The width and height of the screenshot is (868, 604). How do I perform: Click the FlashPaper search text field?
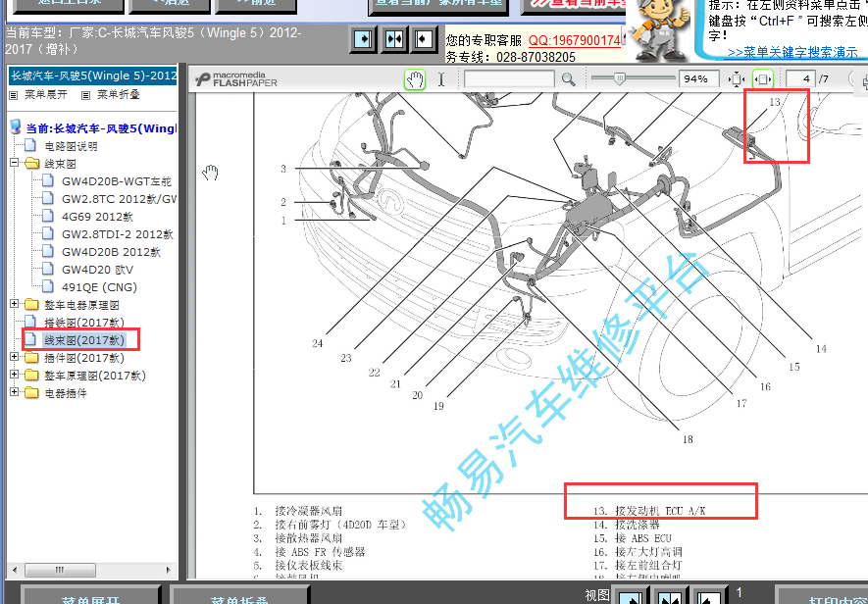[509, 79]
